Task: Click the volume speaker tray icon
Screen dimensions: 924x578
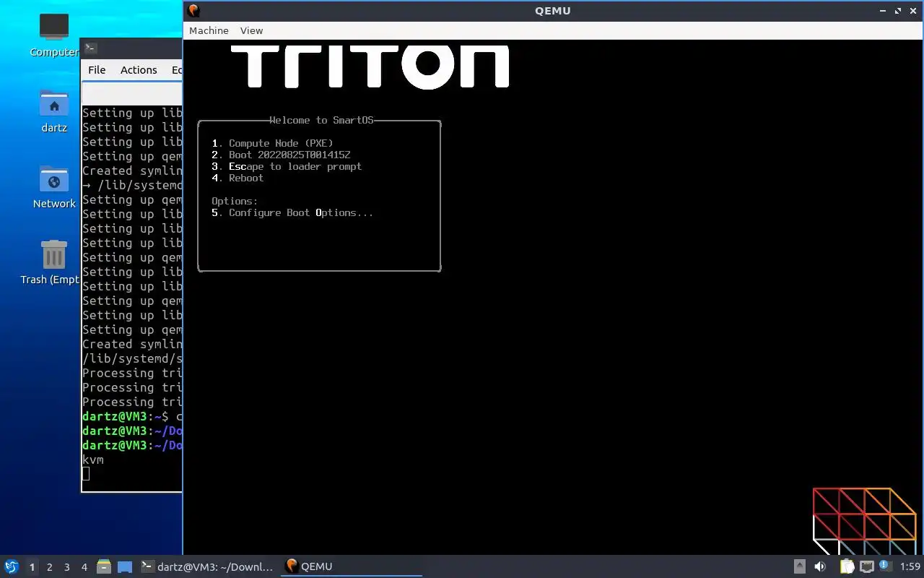Action: click(x=820, y=566)
